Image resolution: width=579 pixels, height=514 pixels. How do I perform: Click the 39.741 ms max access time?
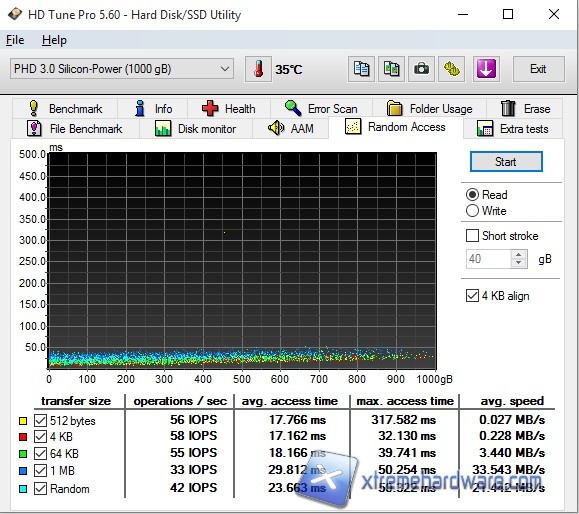pos(407,453)
